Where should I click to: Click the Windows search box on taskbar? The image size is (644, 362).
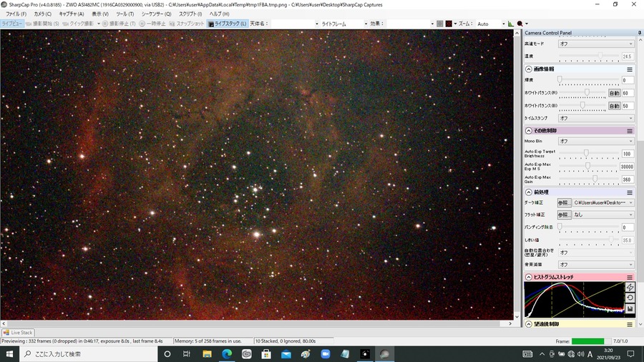coord(88,354)
